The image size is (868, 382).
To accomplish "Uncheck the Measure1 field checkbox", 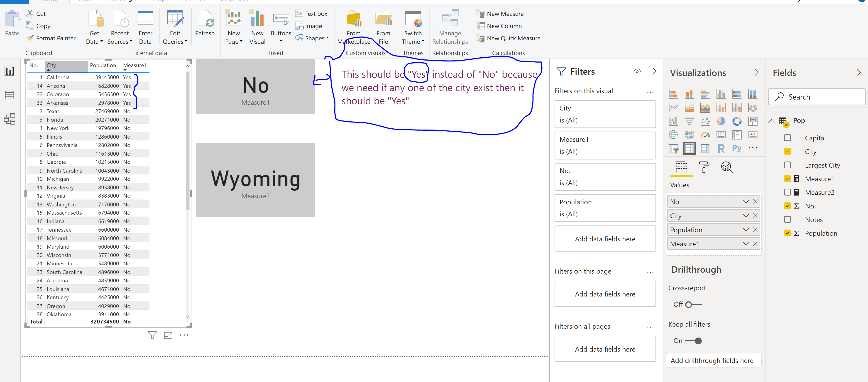I will click(x=787, y=179).
